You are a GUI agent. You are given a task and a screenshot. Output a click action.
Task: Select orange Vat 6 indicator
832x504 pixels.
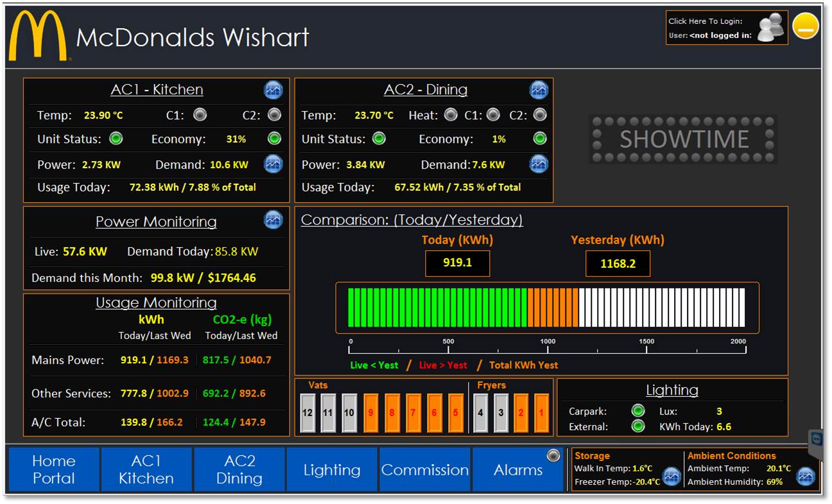(435, 413)
